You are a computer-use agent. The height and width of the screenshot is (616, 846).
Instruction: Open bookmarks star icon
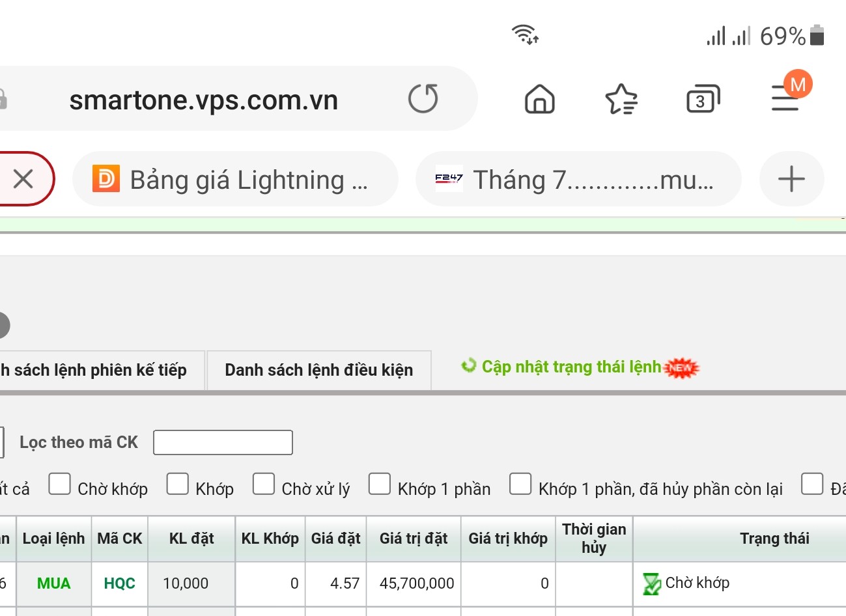point(621,99)
